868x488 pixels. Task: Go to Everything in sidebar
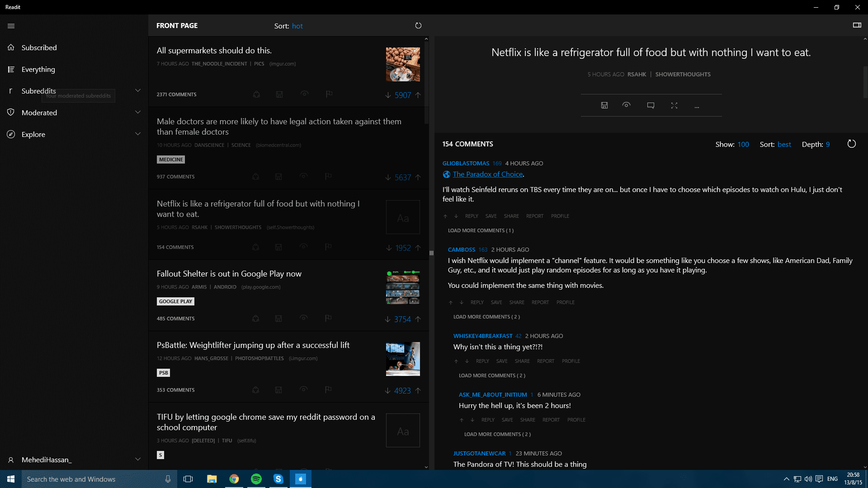point(38,69)
